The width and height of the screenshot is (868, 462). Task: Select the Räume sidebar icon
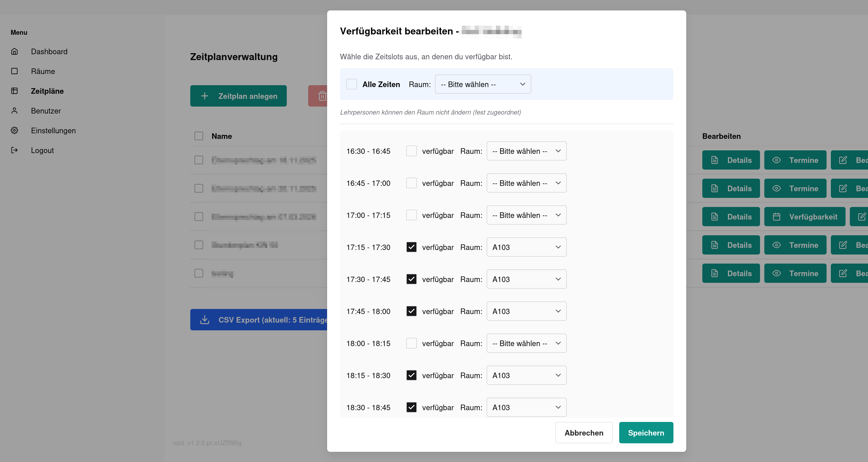(x=14, y=71)
